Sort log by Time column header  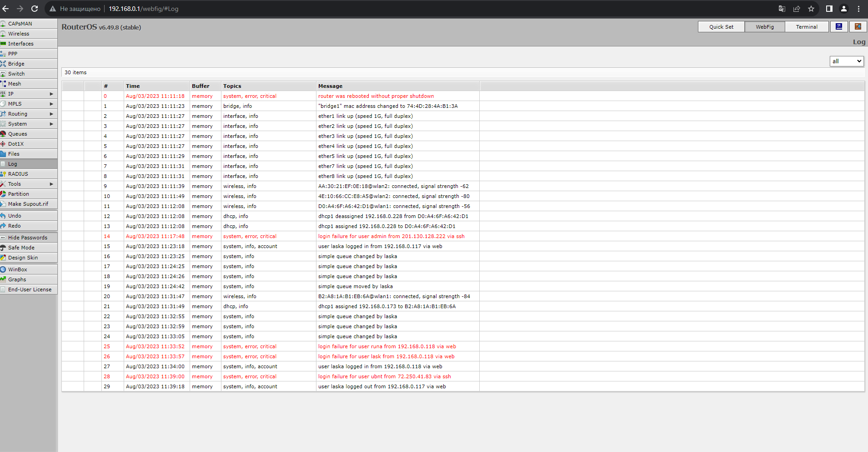(157, 86)
